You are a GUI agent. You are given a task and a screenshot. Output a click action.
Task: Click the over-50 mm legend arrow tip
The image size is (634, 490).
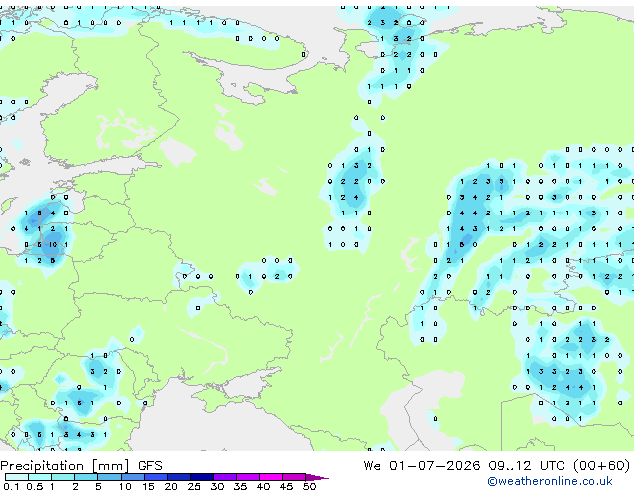(317, 477)
